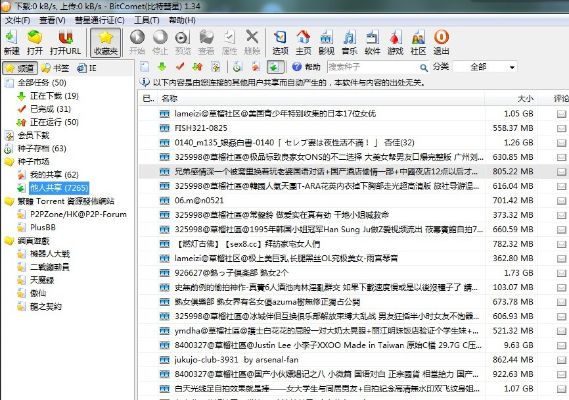The image size is (569, 400).
Task: Open the 分类 全部 dropdown
Action: [x=485, y=67]
